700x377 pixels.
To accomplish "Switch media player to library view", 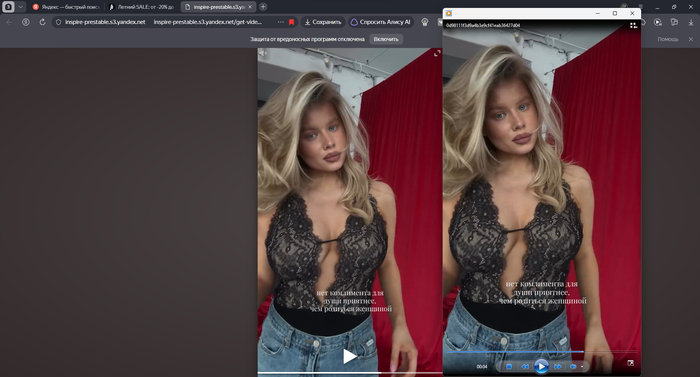I will (x=633, y=25).
